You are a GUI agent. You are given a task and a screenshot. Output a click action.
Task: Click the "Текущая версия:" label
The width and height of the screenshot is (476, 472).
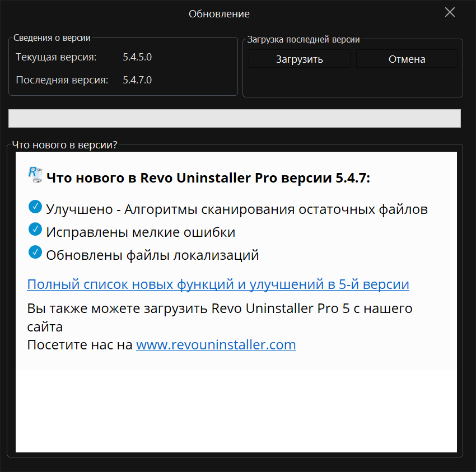tap(56, 57)
